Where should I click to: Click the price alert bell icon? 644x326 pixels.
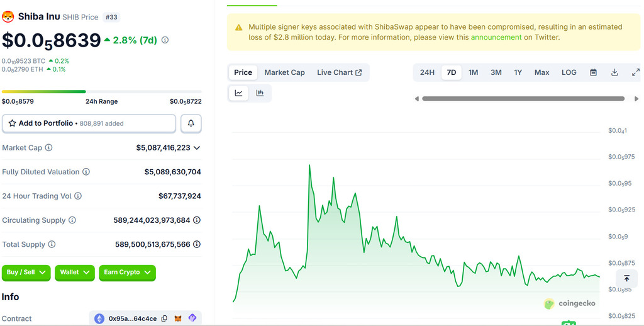[x=191, y=123]
